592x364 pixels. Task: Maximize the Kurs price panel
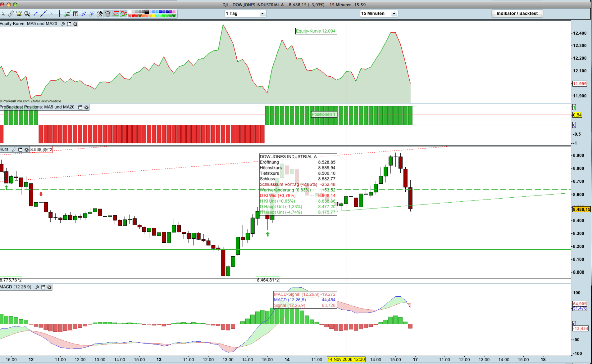(x=20, y=150)
